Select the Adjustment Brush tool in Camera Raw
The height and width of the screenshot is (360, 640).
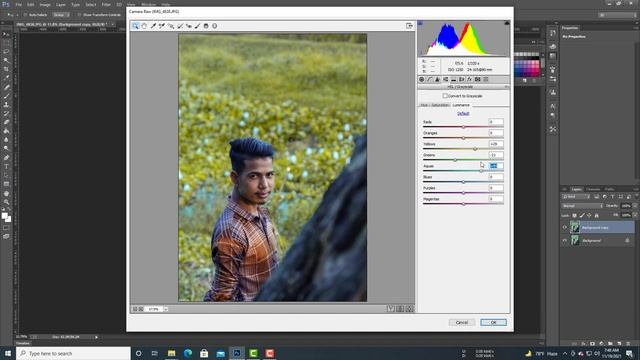coord(198,26)
